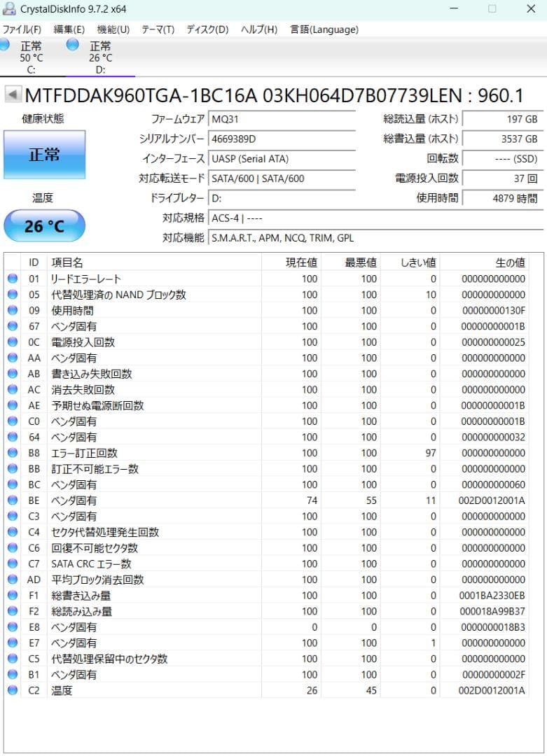Click the previous disk arrow beside the model name

point(13,94)
